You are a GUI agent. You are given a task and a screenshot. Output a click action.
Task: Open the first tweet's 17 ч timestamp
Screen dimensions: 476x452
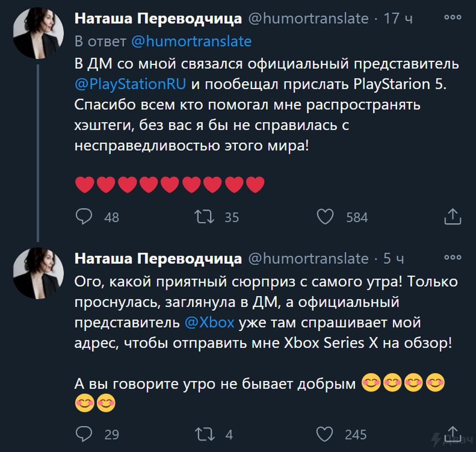[x=398, y=19]
